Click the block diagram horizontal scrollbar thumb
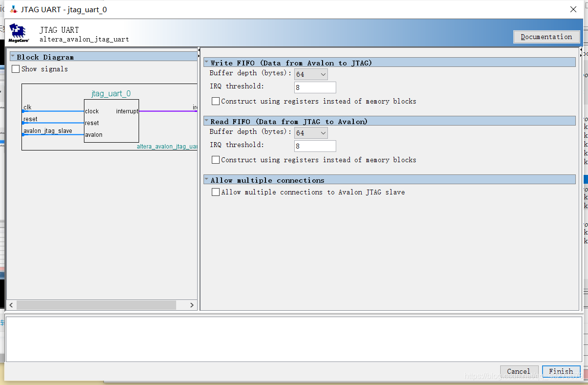 96,305
